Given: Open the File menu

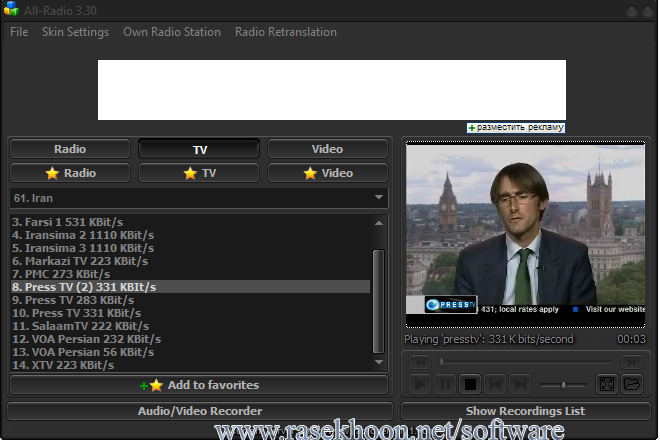Looking at the screenshot, I should 19,32.
